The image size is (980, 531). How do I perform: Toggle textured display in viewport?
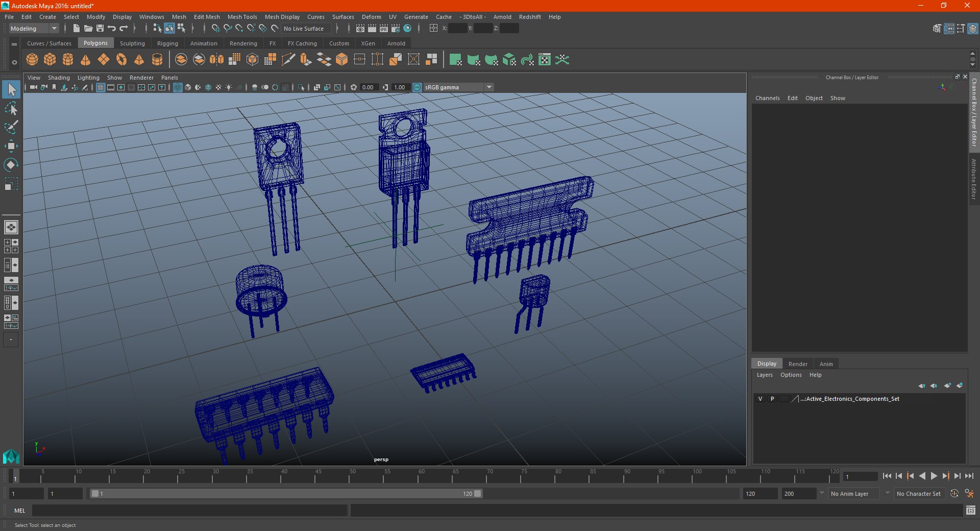click(218, 87)
